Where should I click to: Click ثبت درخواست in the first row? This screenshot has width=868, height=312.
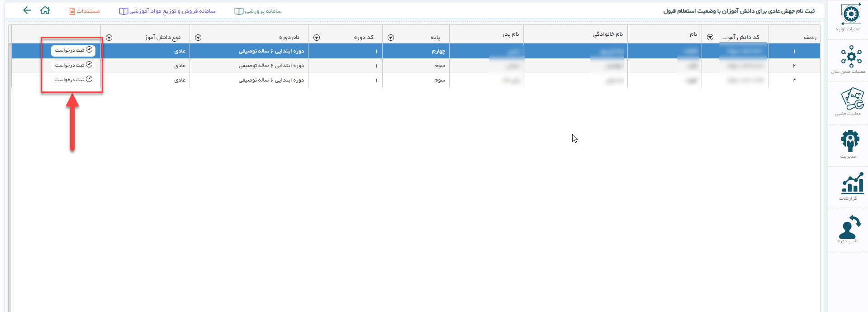[x=73, y=50]
